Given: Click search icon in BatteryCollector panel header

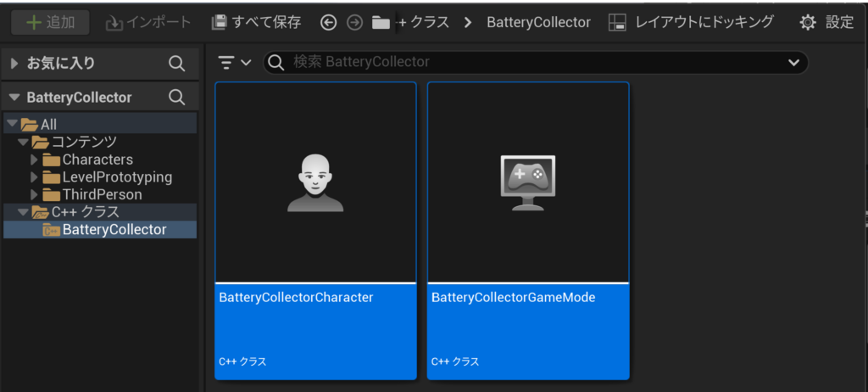Looking at the screenshot, I should 176,98.
